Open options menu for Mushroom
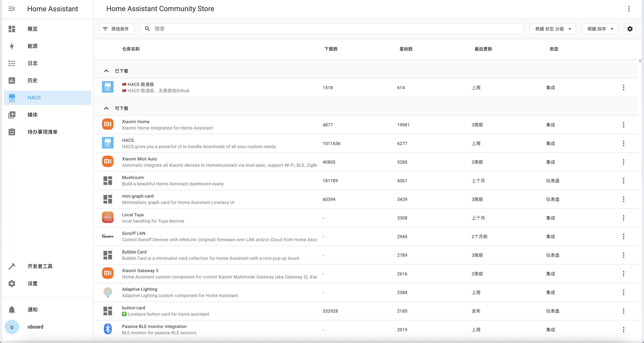The height and width of the screenshot is (343, 644). [623, 181]
